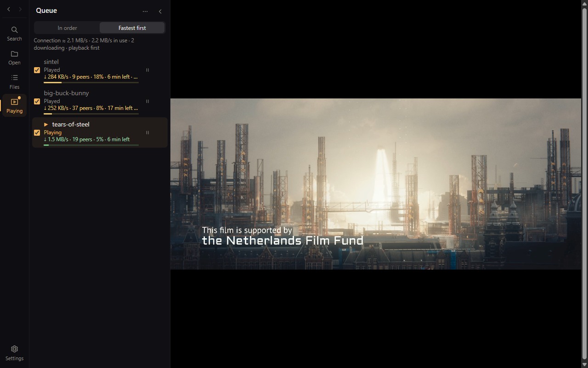The image size is (588, 368).
Task: Click the sintel download stats line
Action: (91, 77)
